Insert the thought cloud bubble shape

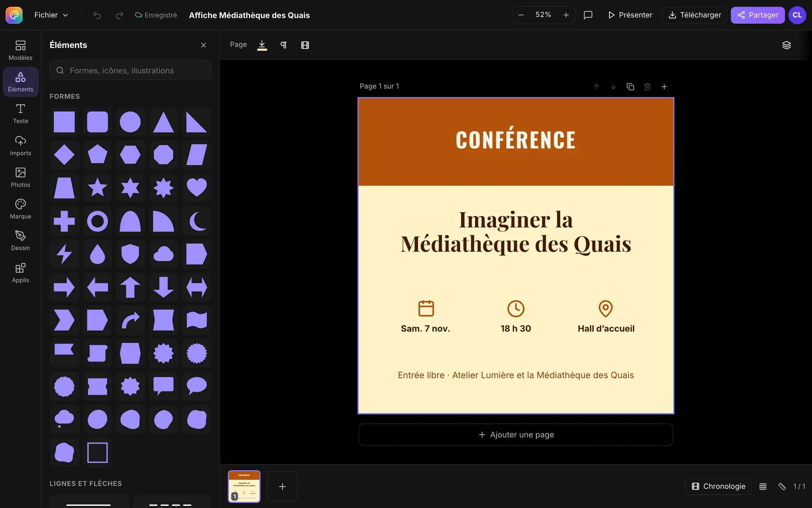pyautogui.click(x=64, y=419)
